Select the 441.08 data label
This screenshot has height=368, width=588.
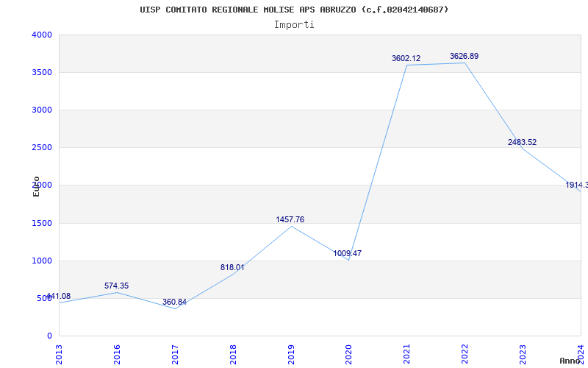tap(58, 297)
